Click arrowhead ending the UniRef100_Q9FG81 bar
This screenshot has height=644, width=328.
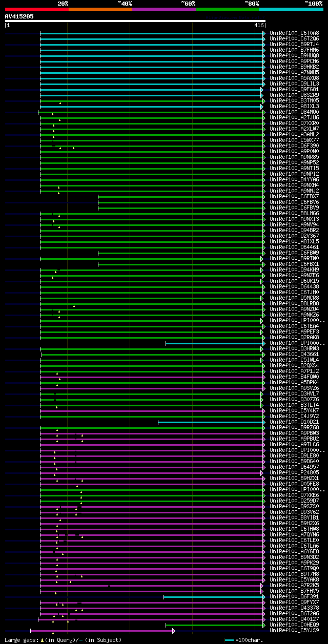[x=262, y=90]
